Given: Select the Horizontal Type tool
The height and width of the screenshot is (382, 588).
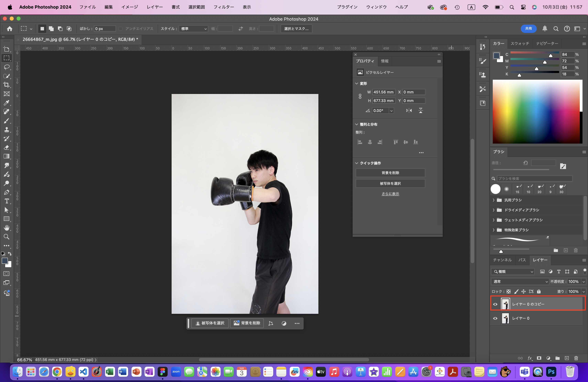Looking at the screenshot, I should click(7, 201).
